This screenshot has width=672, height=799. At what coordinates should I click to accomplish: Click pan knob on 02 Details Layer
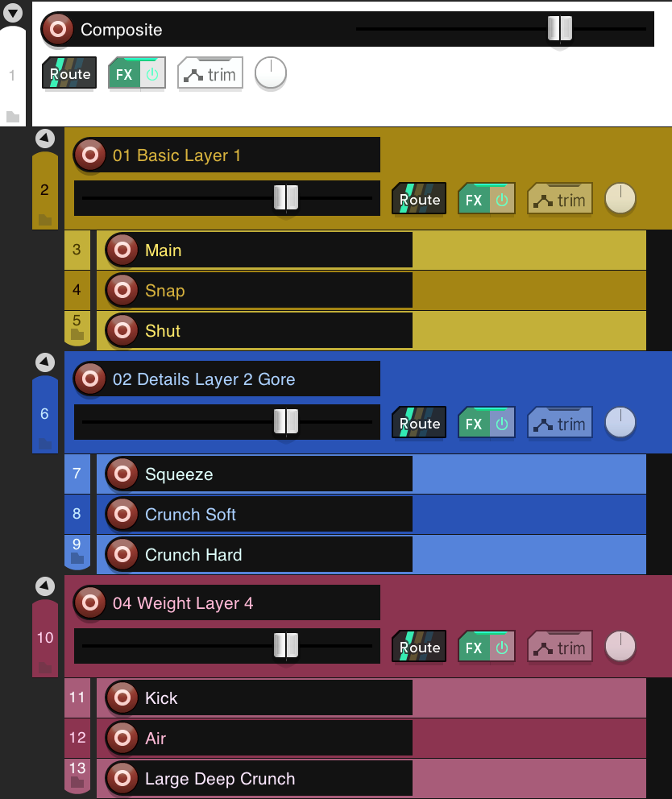point(620,422)
